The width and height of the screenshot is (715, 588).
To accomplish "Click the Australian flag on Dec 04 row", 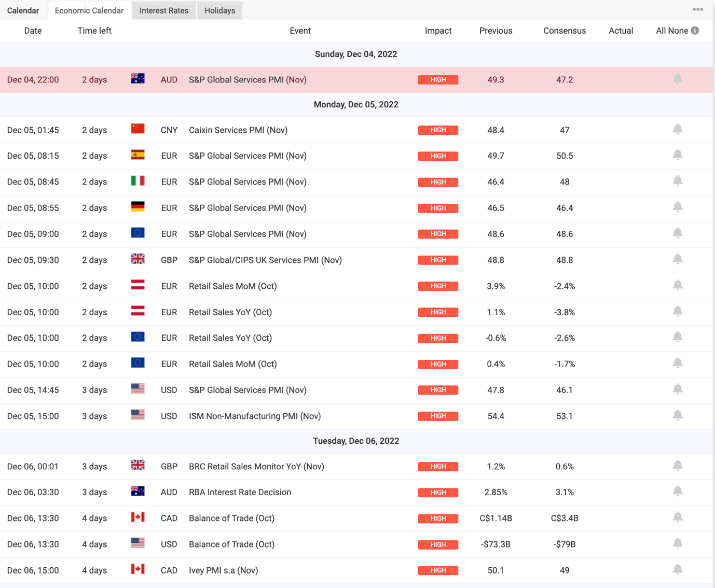I will point(137,79).
